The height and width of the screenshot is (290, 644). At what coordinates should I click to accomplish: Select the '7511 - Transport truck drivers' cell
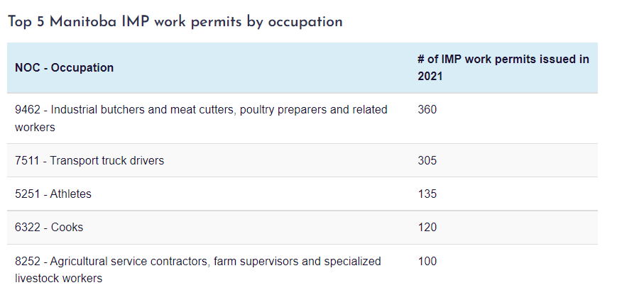tap(209, 160)
